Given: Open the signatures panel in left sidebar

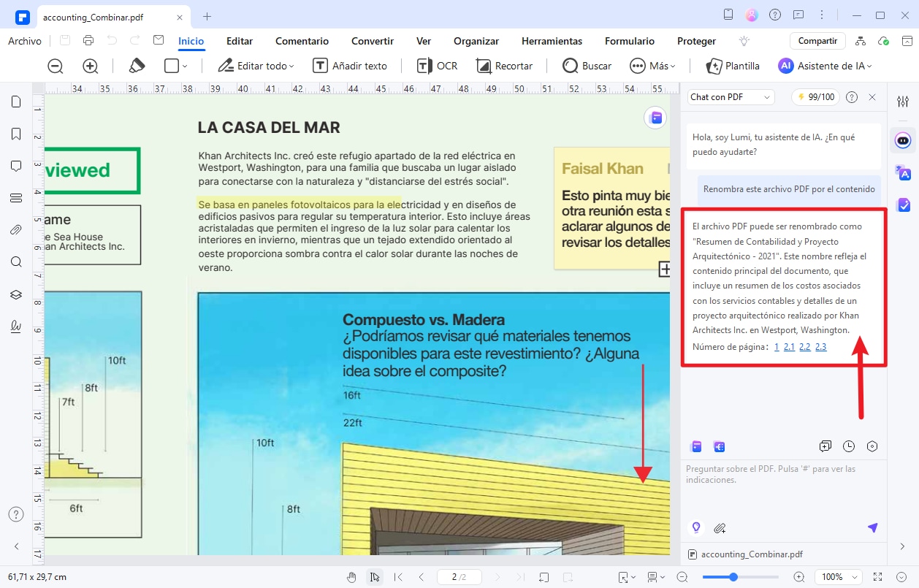Looking at the screenshot, I should pos(16,327).
